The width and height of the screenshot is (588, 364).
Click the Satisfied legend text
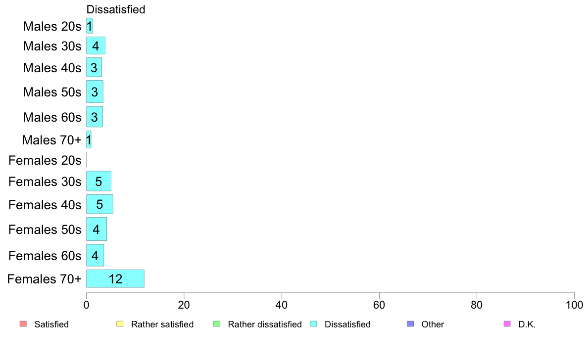click(51, 324)
